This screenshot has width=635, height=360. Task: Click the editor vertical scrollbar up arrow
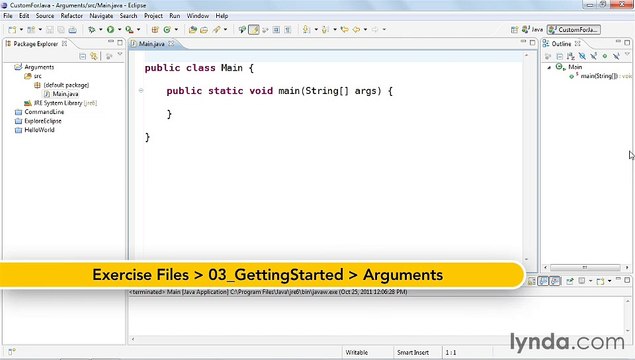[526, 55]
